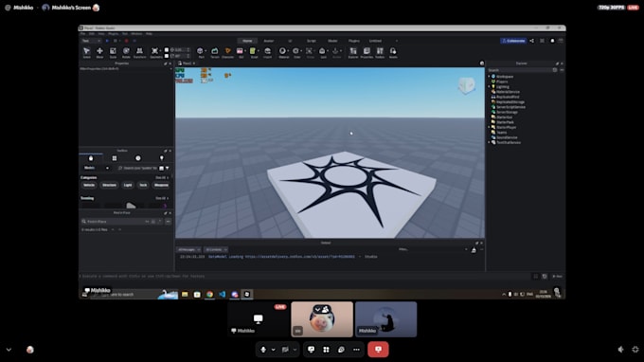Disconnect from the Discord call
Screen dimensions: 644x362
click(378, 350)
